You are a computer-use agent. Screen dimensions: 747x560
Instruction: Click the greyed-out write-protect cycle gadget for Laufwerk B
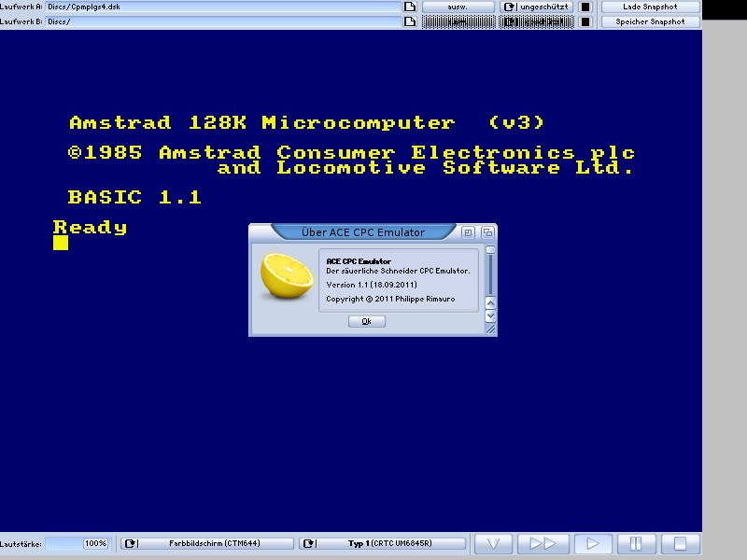[536, 21]
